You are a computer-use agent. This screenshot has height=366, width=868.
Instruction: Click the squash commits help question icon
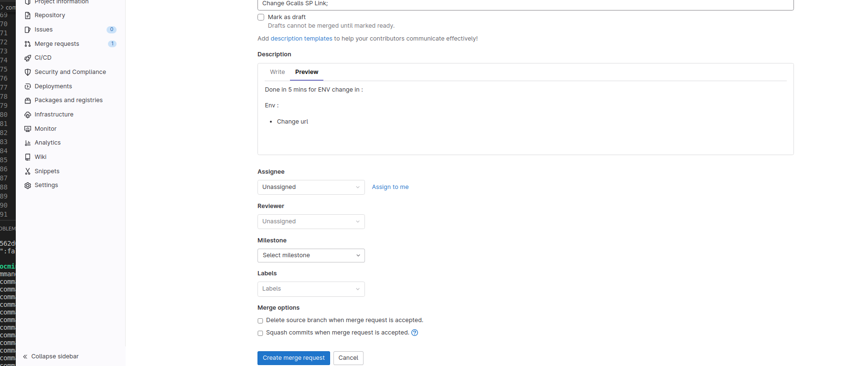(415, 333)
